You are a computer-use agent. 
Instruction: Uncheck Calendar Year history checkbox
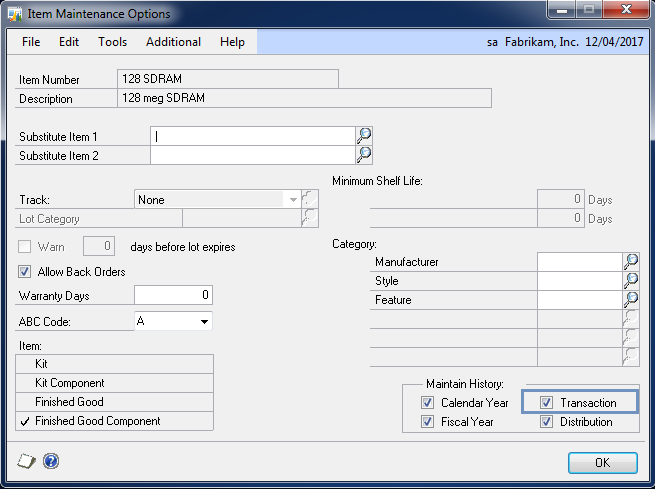point(428,403)
